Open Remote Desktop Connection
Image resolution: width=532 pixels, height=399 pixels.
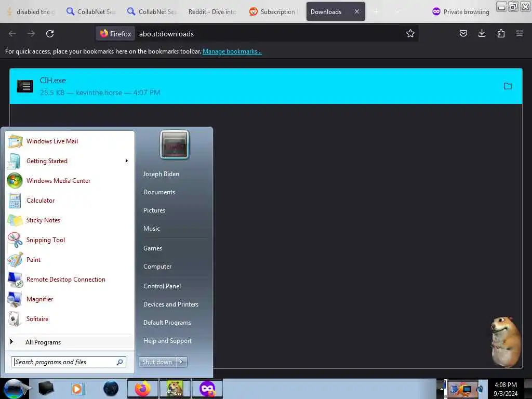point(70,279)
